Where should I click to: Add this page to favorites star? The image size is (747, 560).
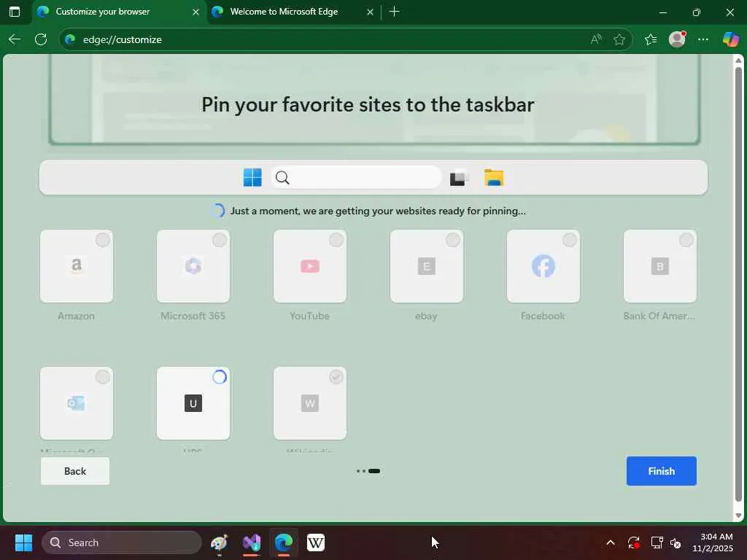619,39
